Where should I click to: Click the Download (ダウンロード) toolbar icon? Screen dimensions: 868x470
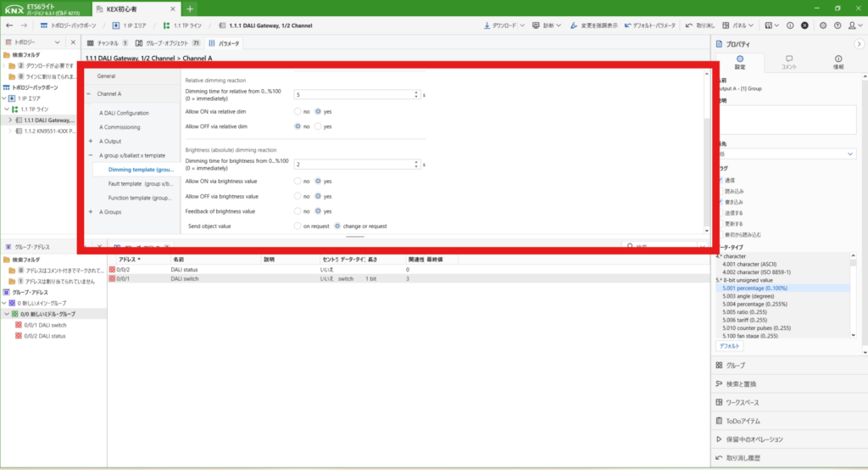(486, 25)
